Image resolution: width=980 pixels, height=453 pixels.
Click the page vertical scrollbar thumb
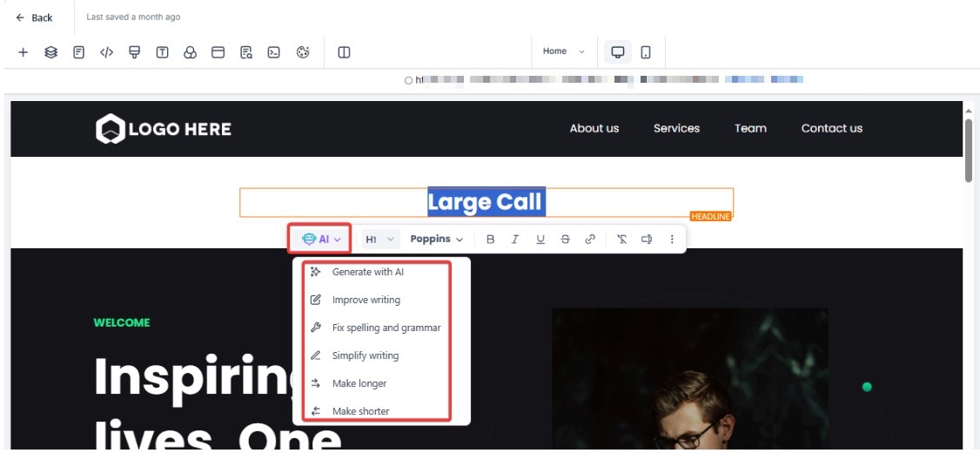click(969, 150)
